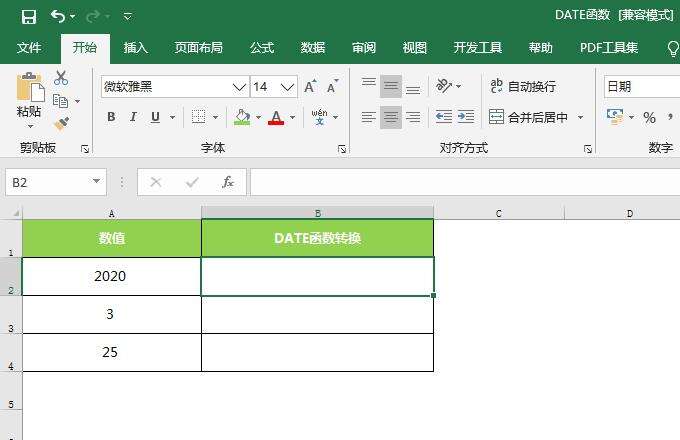This screenshot has width=680, height=440.
Task: Apply the red font color A
Action: 276,117
